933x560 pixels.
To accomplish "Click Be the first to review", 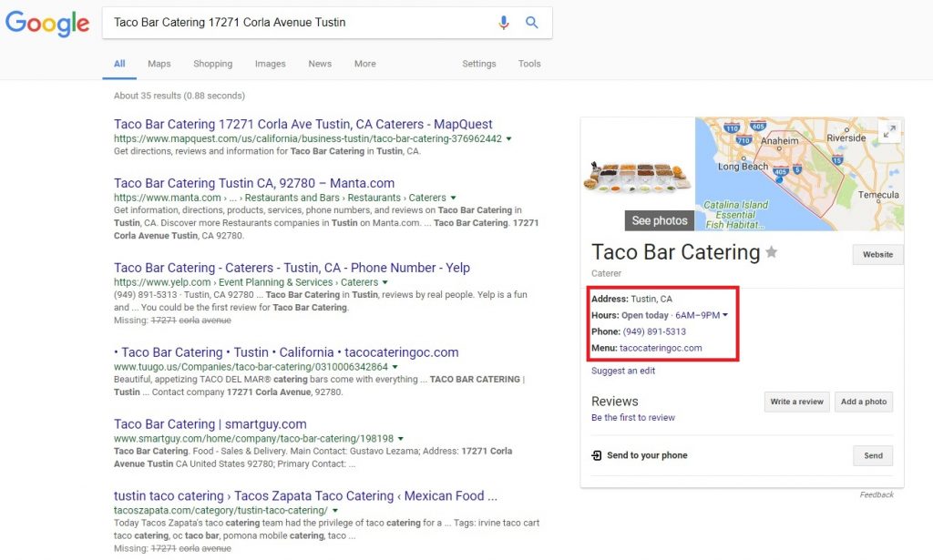I will click(633, 417).
